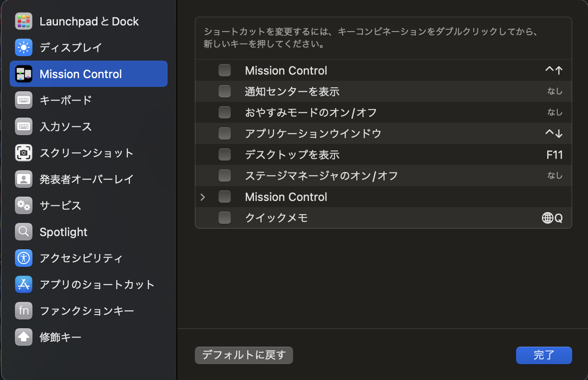This screenshot has height=380, width=588.
Task: Toggle the デスクトップを表示 checkbox
Action: (225, 154)
